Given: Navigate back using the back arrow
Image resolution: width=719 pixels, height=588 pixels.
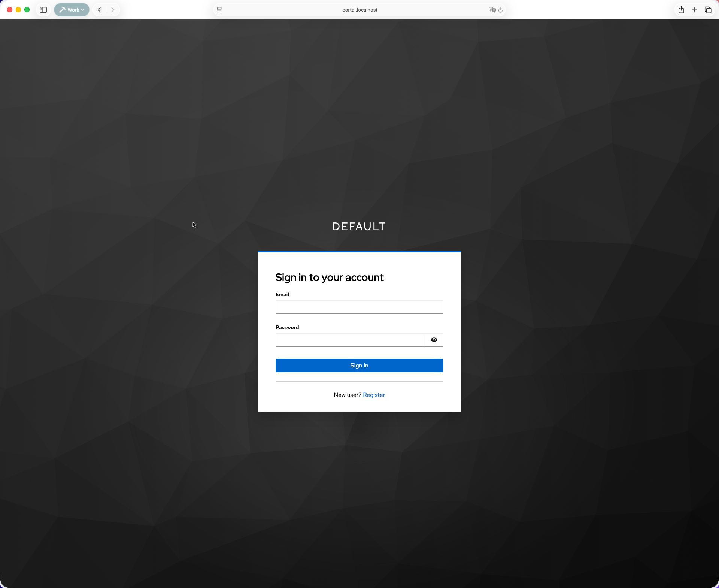Looking at the screenshot, I should pos(99,10).
